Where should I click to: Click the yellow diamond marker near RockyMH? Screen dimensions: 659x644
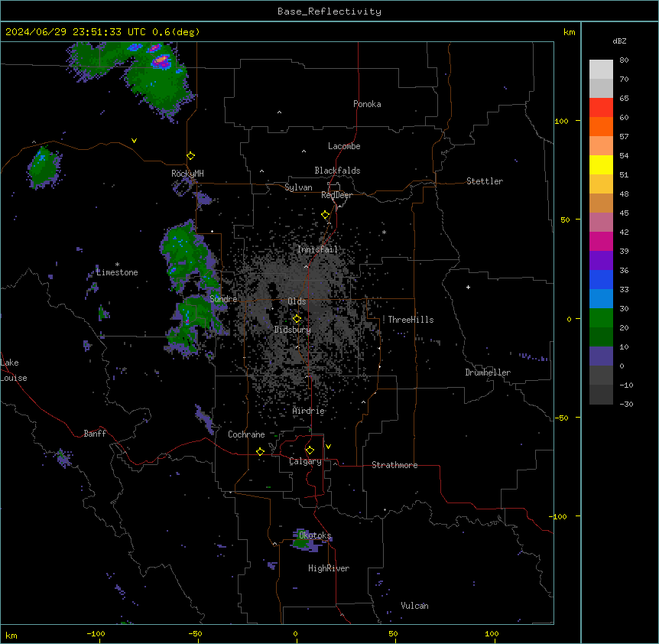click(x=191, y=155)
